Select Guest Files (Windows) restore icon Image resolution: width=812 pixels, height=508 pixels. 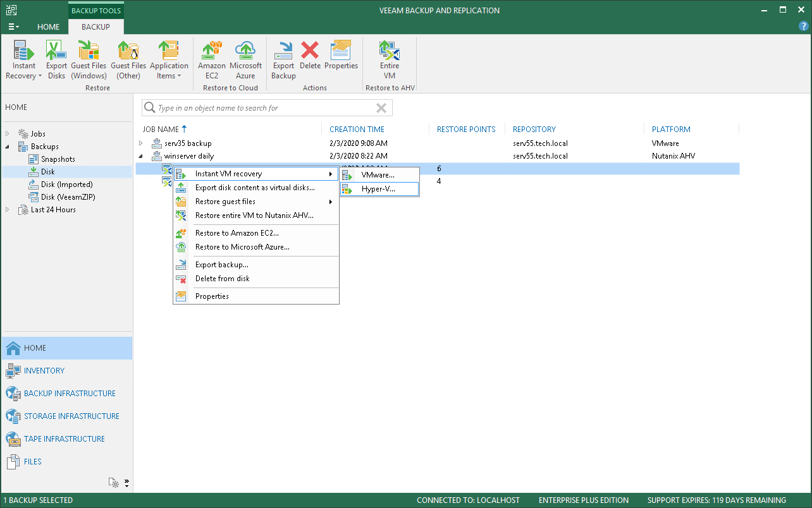(89, 60)
